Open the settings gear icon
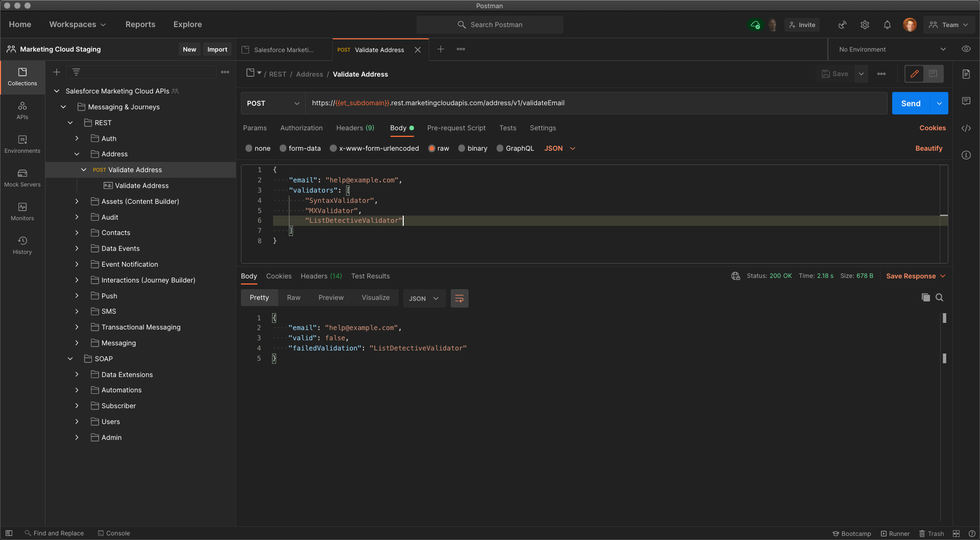 (x=865, y=25)
